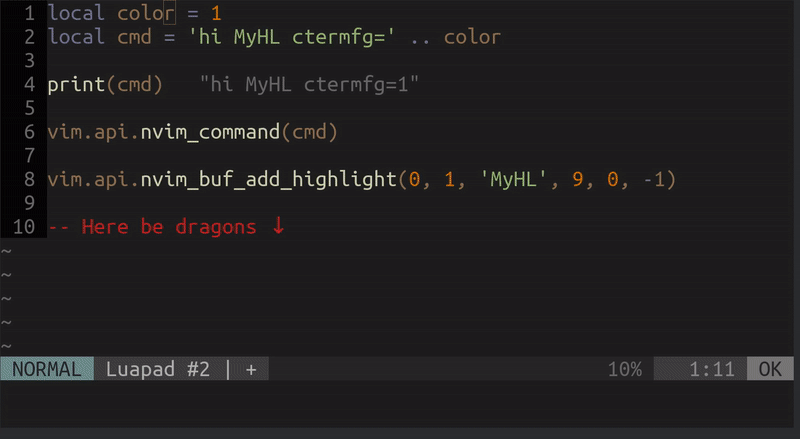Click line number 10 in gutter
The width and height of the screenshot is (800, 439).
click(24, 227)
